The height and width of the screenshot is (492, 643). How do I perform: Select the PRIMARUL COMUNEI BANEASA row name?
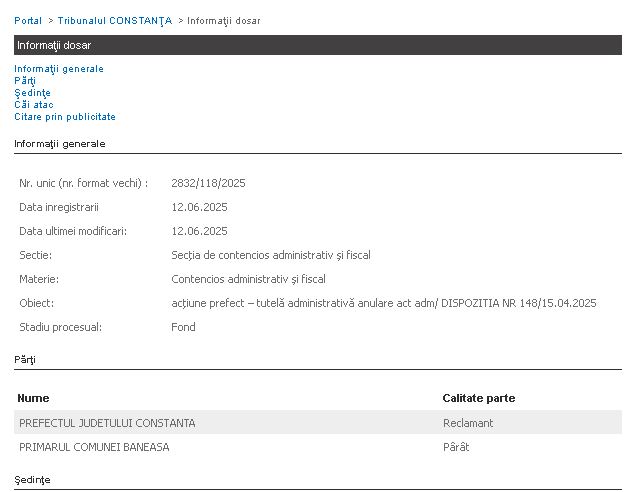coord(94,447)
